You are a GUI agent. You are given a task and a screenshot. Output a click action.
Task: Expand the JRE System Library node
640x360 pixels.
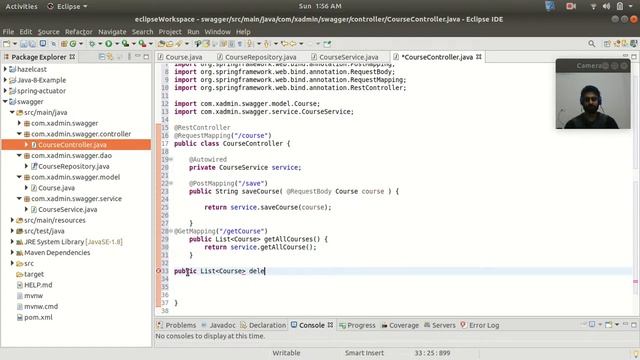coord(12,242)
